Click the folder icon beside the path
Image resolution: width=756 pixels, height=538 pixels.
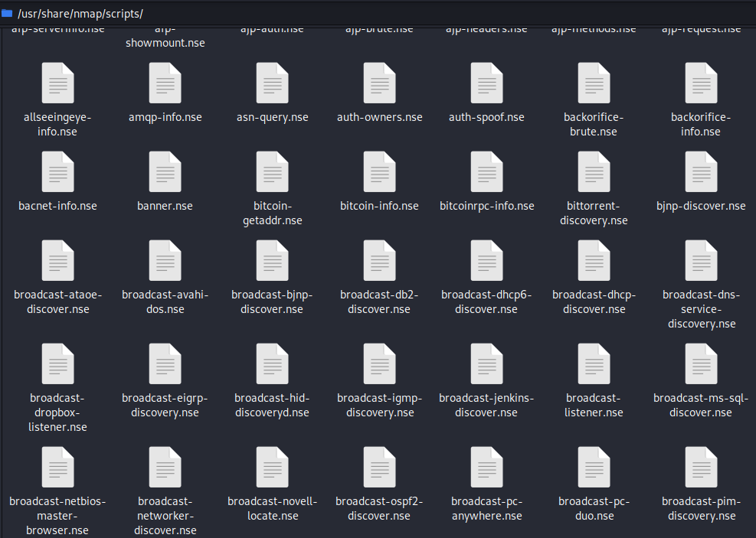pyautogui.click(x=7, y=13)
